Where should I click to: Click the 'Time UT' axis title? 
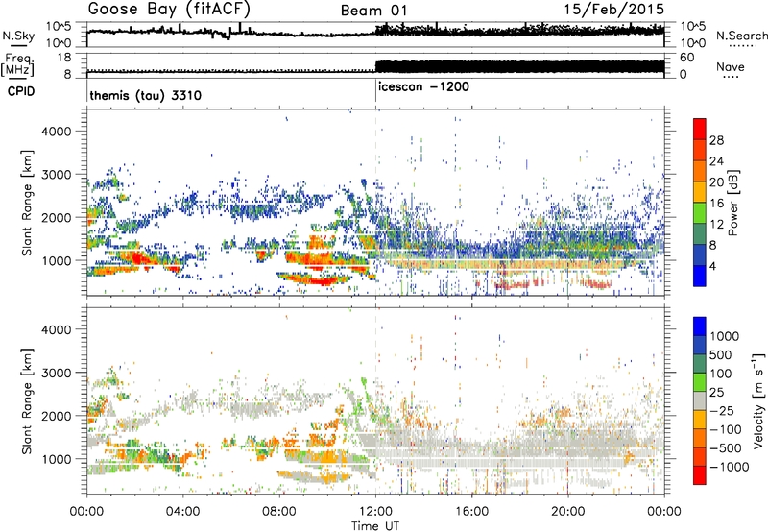(375, 526)
